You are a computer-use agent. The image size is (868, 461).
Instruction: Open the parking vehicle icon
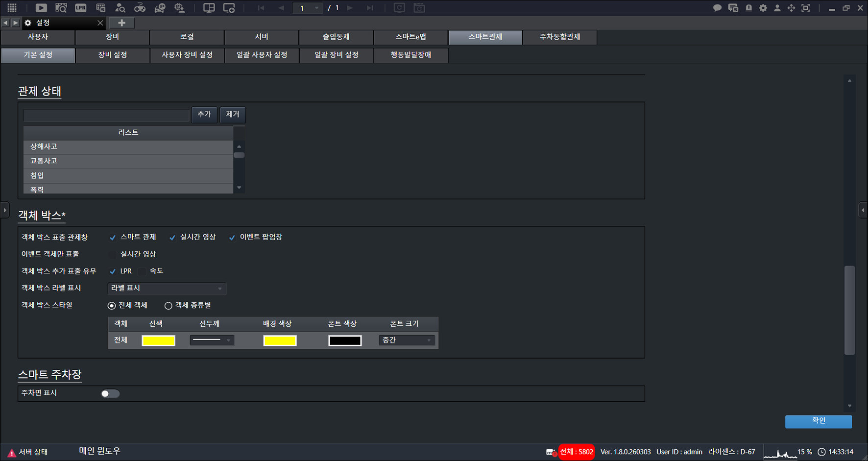pos(160,8)
